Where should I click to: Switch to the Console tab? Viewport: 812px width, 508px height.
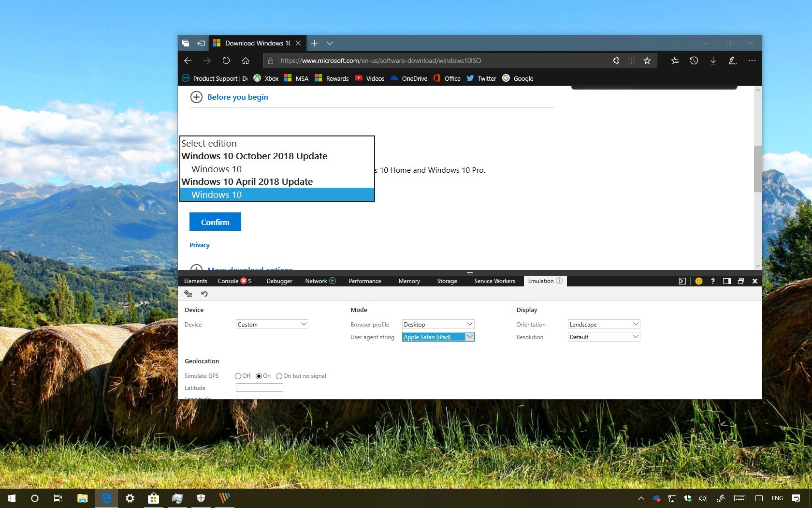tap(234, 281)
